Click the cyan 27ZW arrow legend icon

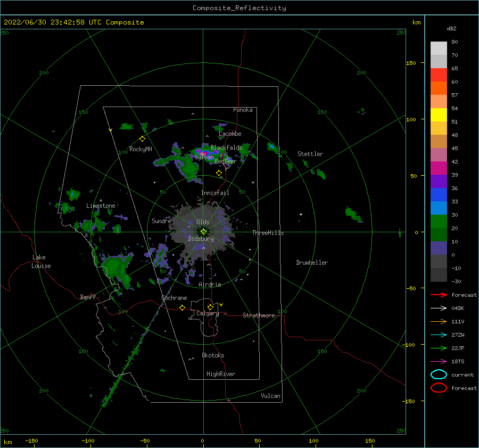[x=439, y=335]
